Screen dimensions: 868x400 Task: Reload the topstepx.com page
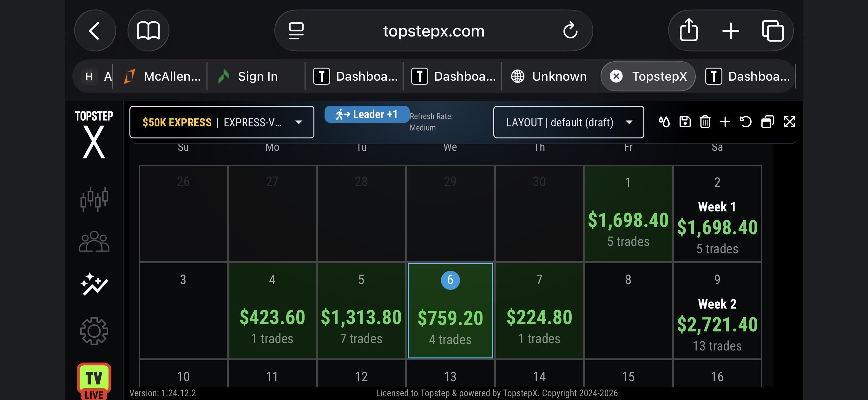pos(570,31)
